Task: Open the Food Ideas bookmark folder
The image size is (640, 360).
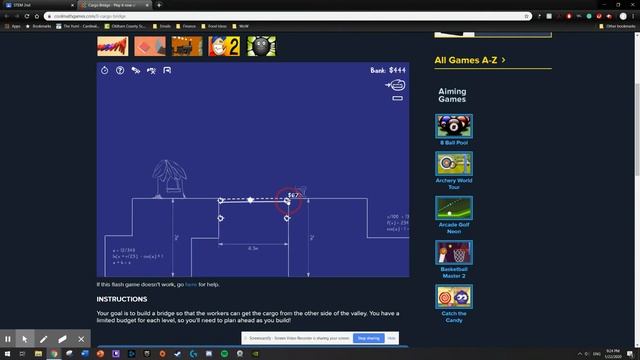Action: (214, 26)
